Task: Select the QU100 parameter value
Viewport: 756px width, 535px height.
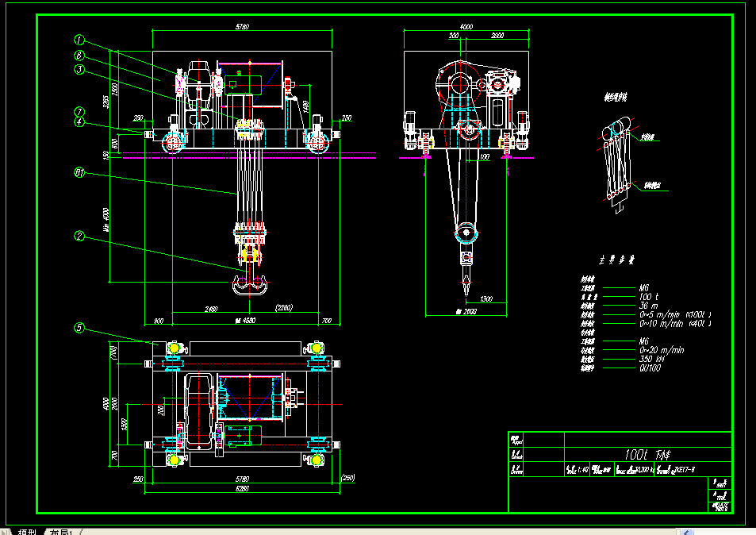Action: tap(650, 368)
